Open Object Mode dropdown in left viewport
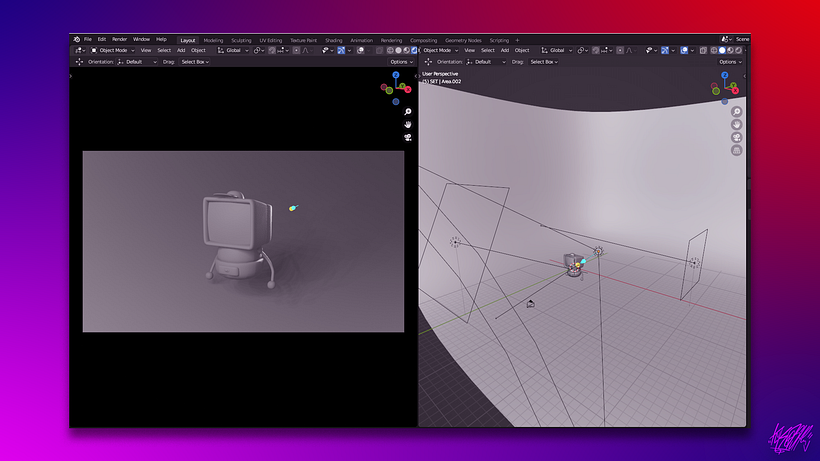This screenshot has width=820, height=461. click(113, 50)
